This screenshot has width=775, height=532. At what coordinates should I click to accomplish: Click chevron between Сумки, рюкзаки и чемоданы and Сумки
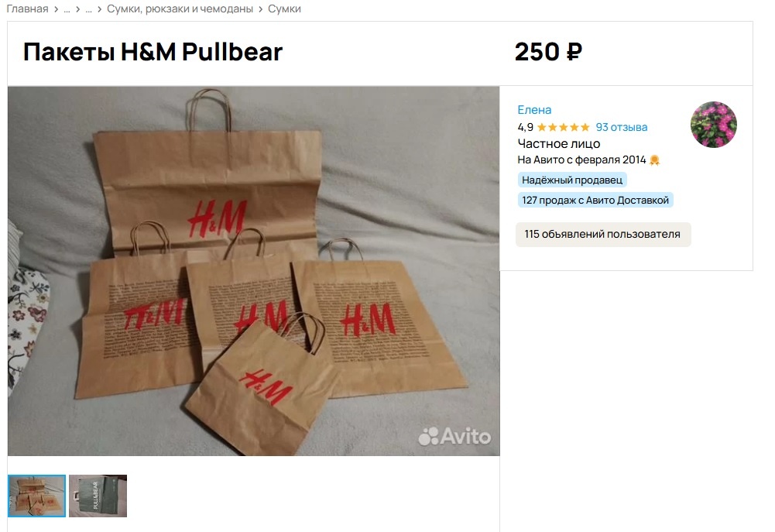coord(260,9)
